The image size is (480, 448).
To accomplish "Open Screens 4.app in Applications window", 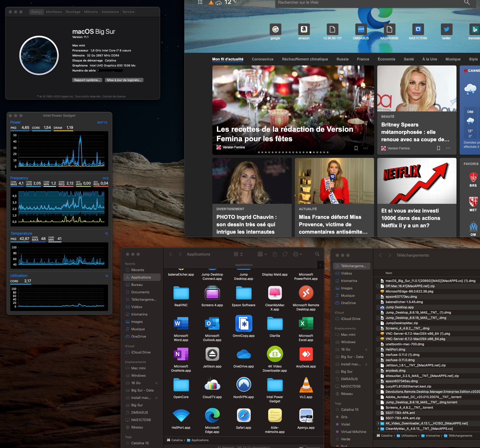I will pos(212,293).
